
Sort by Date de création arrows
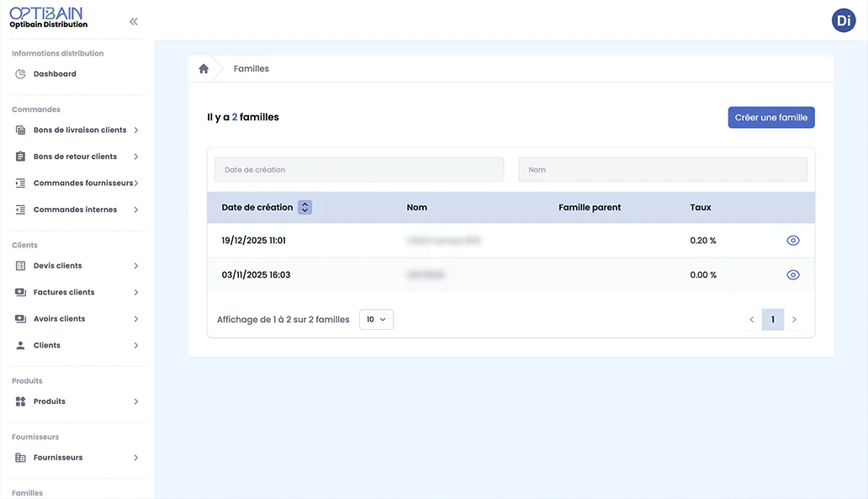point(305,207)
